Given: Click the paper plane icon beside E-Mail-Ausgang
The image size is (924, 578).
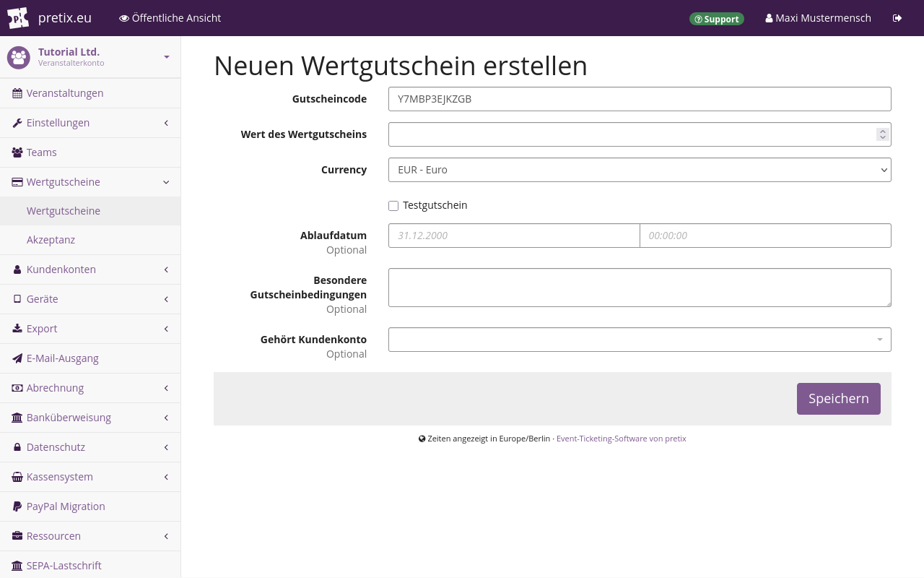Looking at the screenshot, I should 17,358.
